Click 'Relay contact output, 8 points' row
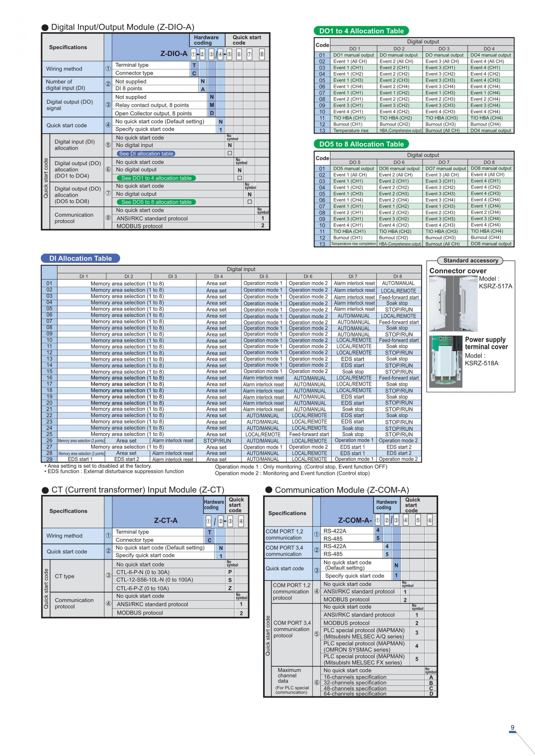535x756 pixels. (152, 105)
